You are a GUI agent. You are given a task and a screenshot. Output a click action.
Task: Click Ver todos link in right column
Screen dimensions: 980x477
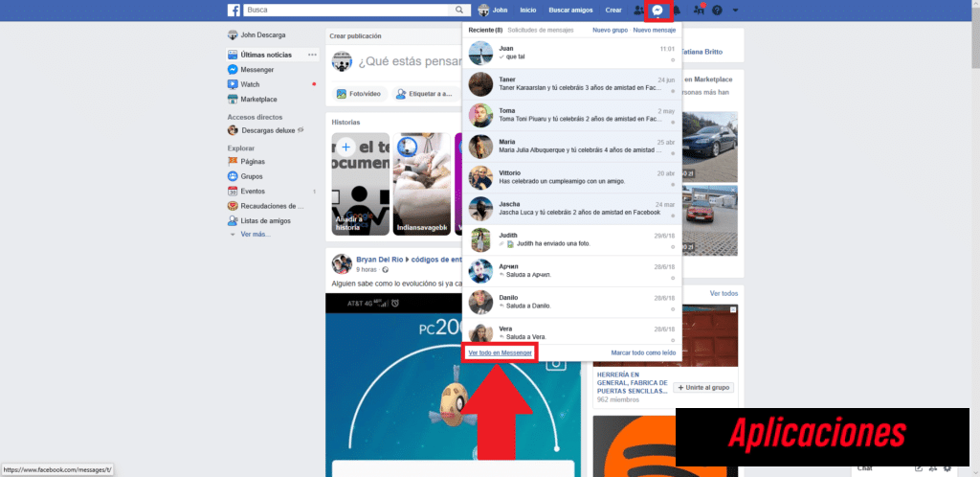click(x=724, y=293)
